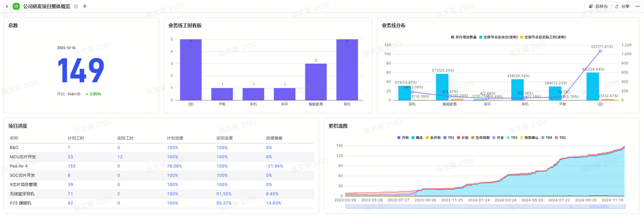Toggle the 全部节点总实际工时(求和) legend series
The height and width of the screenshot is (216, 644).
(x=543, y=37)
